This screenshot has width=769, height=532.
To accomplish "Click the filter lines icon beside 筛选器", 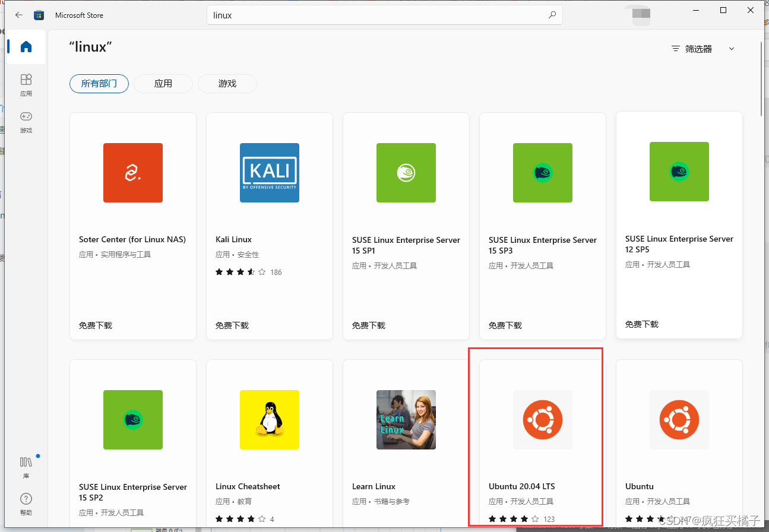I will 676,49.
